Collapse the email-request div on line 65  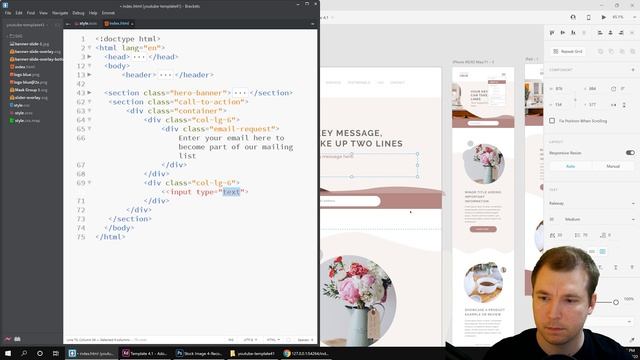coord(89,129)
